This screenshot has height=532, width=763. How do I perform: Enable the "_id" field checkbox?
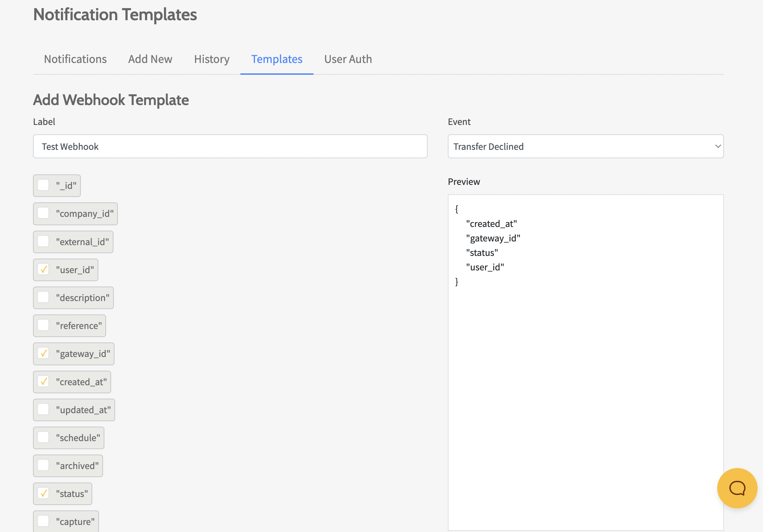43,185
